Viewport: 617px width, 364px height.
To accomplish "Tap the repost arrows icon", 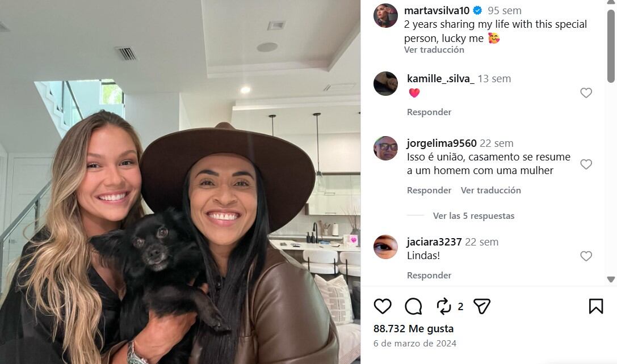I will (x=444, y=306).
